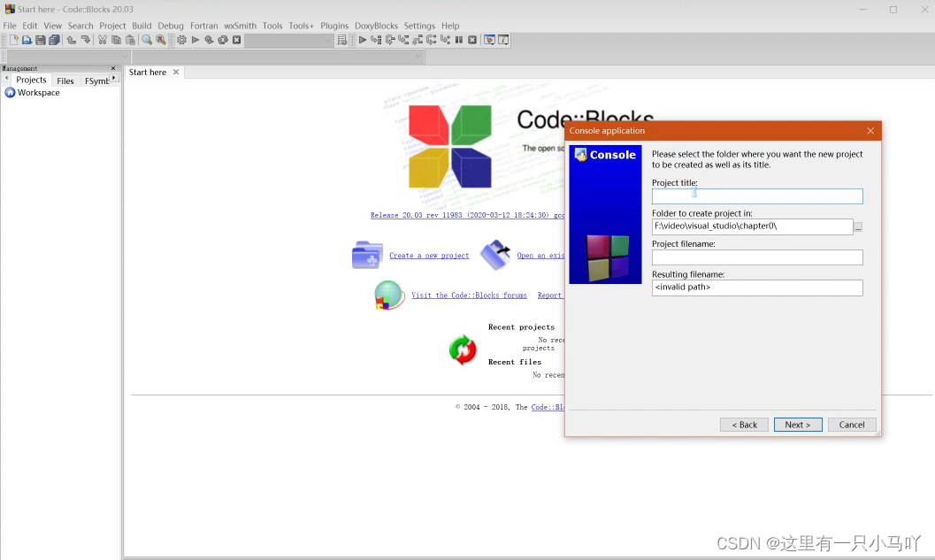The height and width of the screenshot is (560, 935).
Task: Click the Step into debug icon
Action: pos(403,40)
